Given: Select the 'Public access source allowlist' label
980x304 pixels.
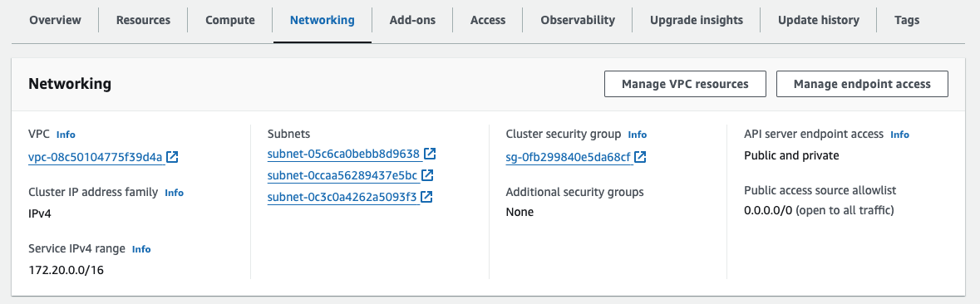Looking at the screenshot, I should pyautogui.click(x=820, y=190).
